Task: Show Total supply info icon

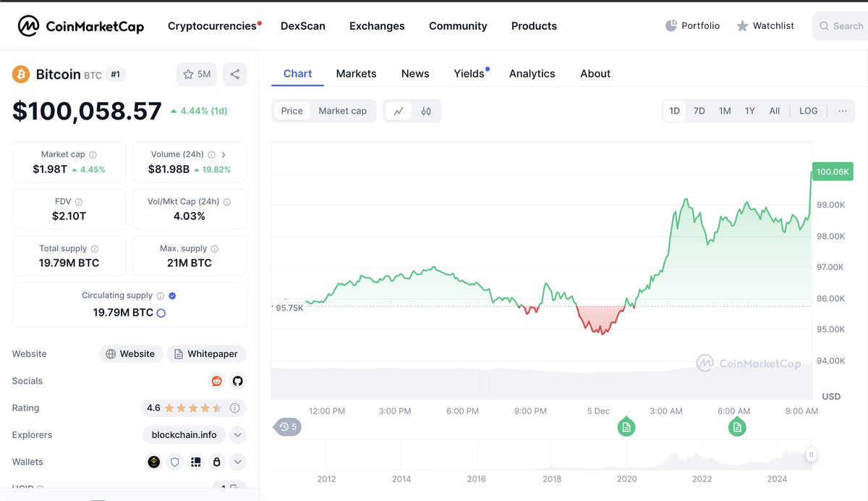Action: tap(95, 248)
